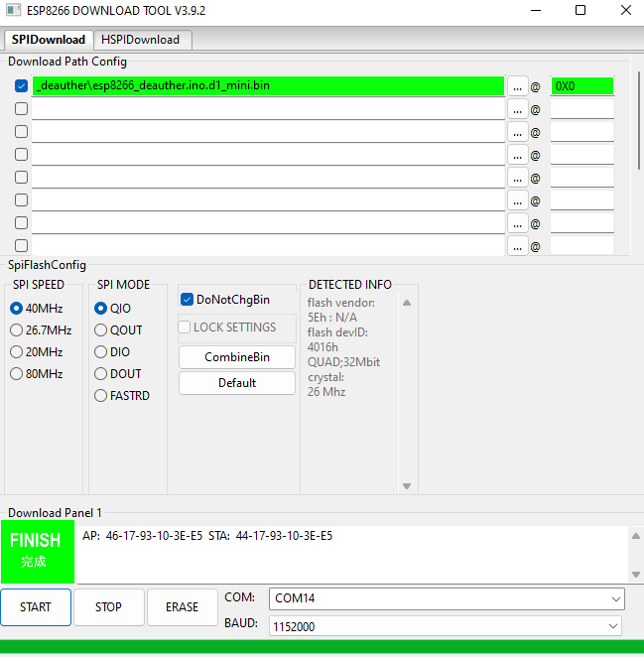
Task: Click the 0X0 address field
Action: 582,86
